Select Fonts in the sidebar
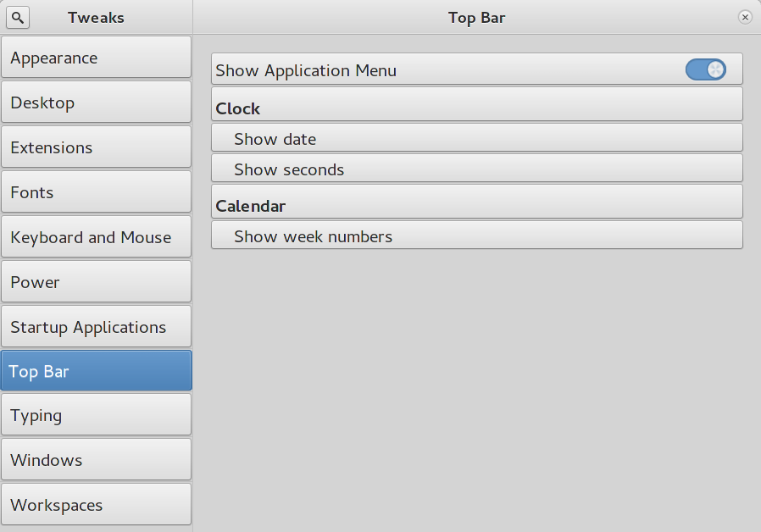 point(96,192)
